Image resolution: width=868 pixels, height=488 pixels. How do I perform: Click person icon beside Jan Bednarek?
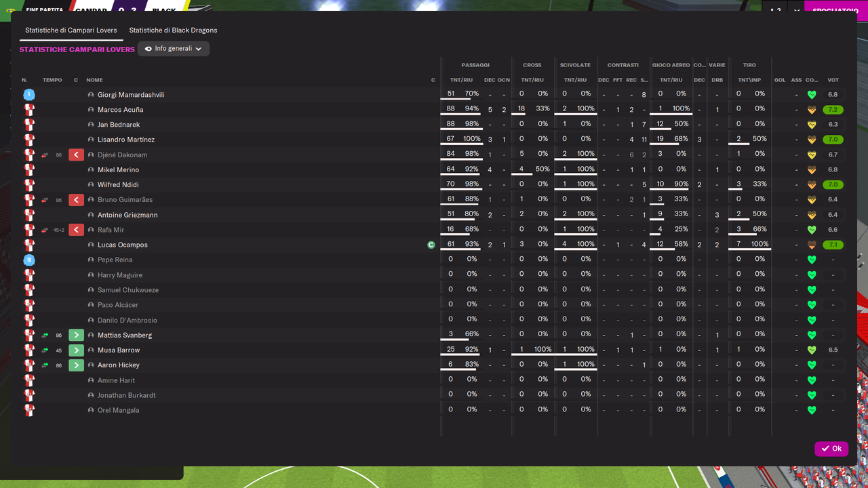pos(91,125)
